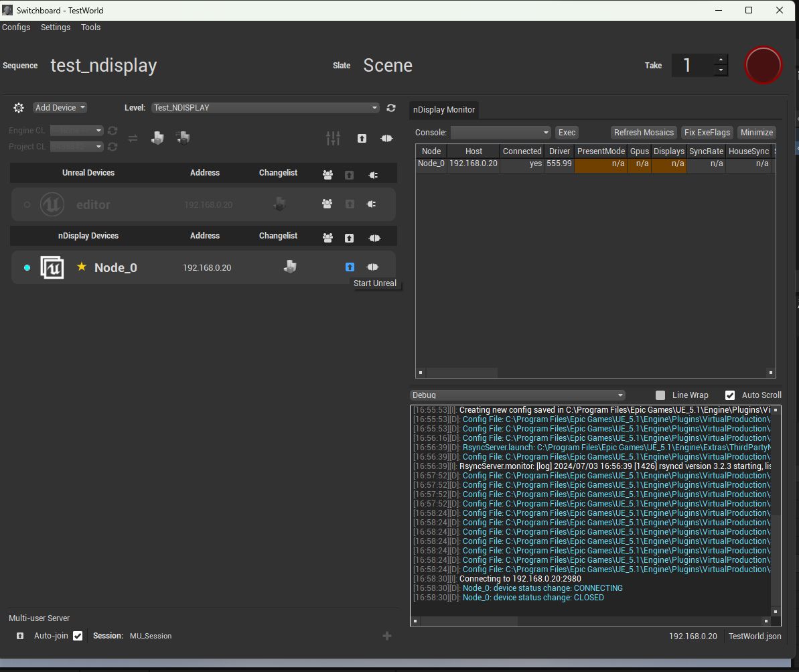Launch all devices with the top toolbar start icon

point(362,138)
